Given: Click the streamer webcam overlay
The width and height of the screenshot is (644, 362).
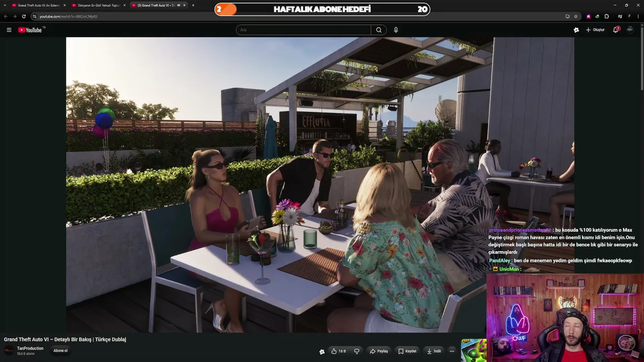Looking at the screenshot, I should pyautogui.click(x=565, y=318).
